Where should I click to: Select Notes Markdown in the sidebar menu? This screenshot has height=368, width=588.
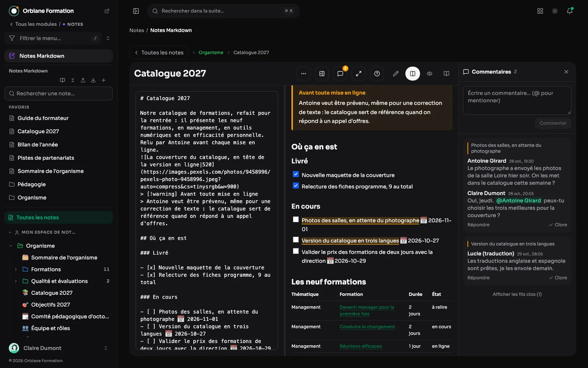coord(59,56)
